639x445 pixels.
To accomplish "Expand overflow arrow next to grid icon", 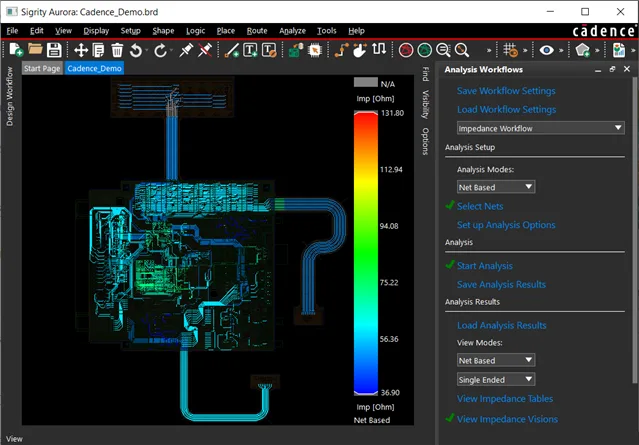I will [525, 51].
